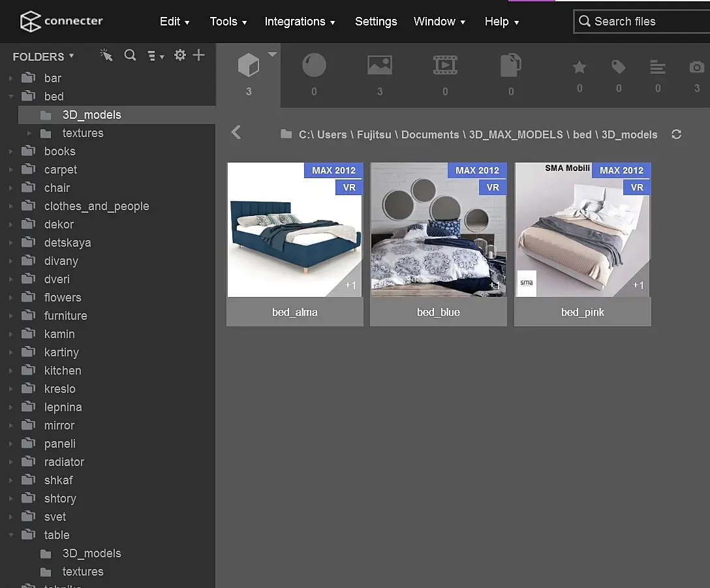Open the 3D filter dropdown arrow
710x588 pixels.
pyautogui.click(x=272, y=54)
